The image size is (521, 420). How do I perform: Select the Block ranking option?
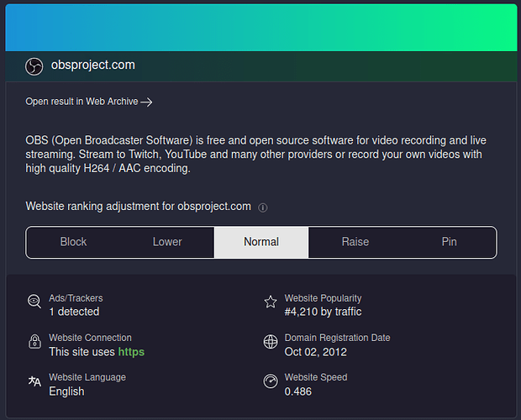pos(73,242)
